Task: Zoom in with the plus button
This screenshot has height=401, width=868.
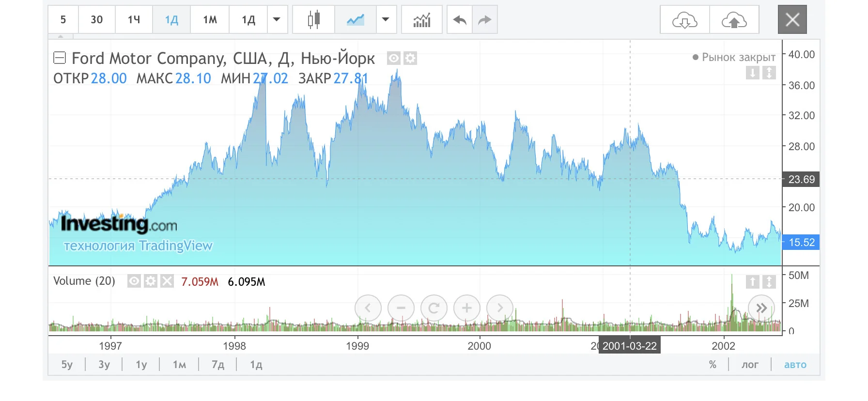Action: tap(467, 308)
